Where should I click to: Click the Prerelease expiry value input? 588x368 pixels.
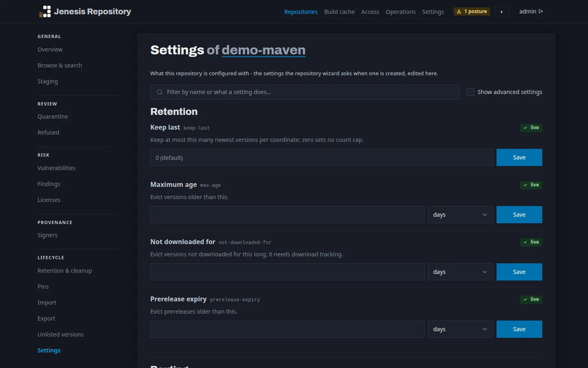click(x=287, y=329)
